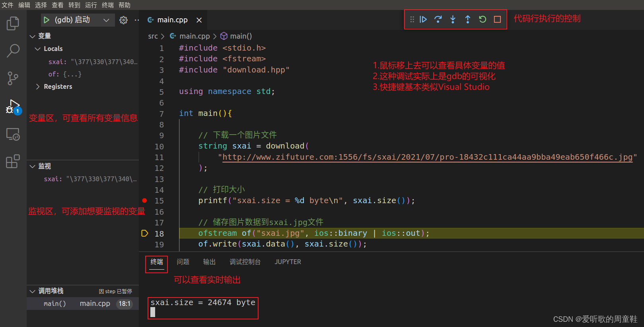The width and height of the screenshot is (644, 327).
Task: Toggle the breakpoint on line 15
Action: pyautogui.click(x=144, y=200)
